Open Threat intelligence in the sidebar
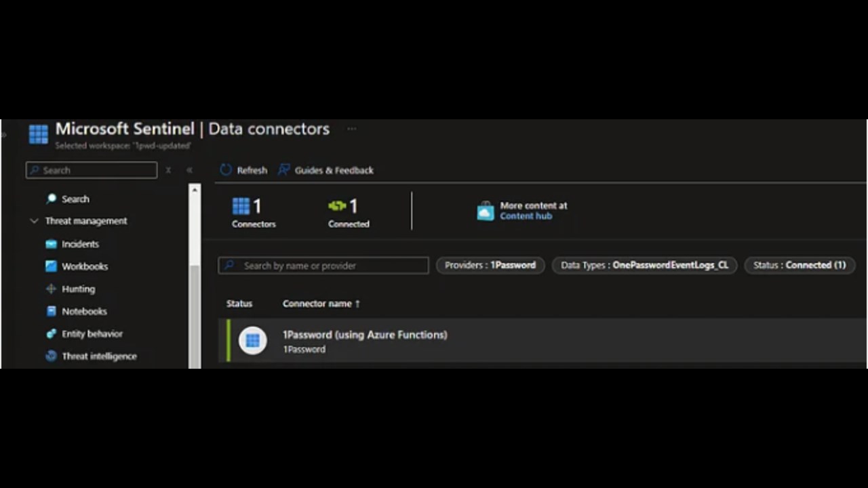This screenshot has height=488, width=868. tap(99, 356)
